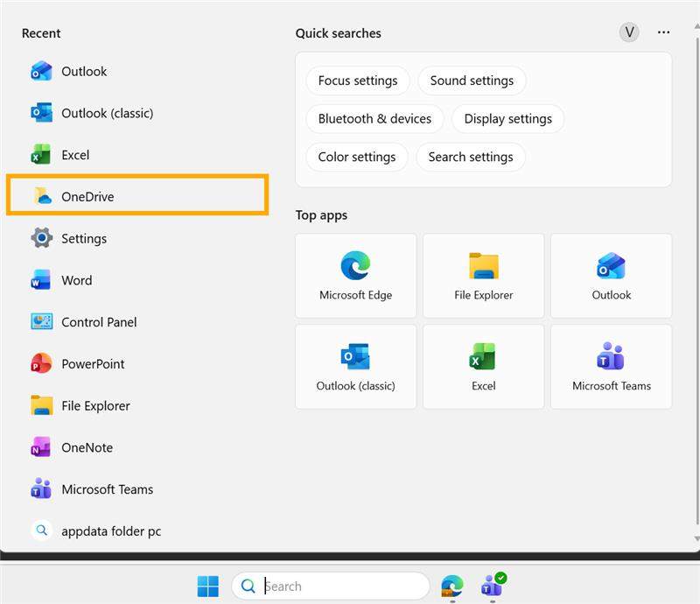Open Bluetooth & devices quick search
Image resolution: width=700 pixels, height=604 pixels.
coord(374,118)
